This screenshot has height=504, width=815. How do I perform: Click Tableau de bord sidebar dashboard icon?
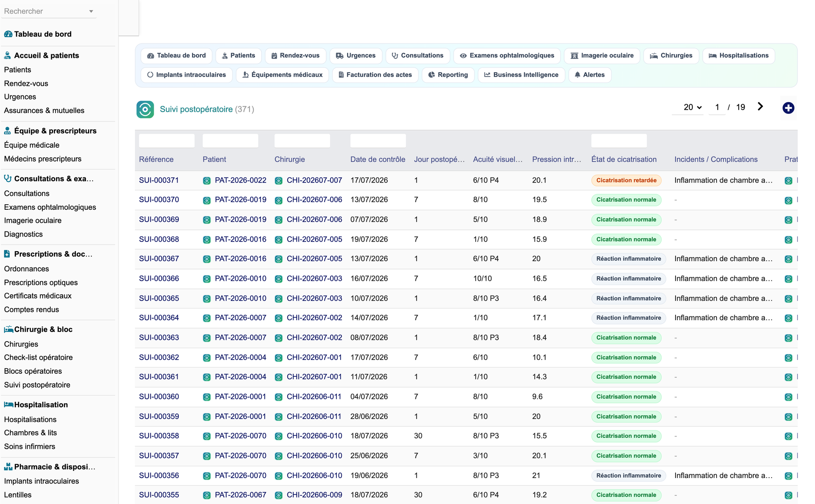coord(8,34)
